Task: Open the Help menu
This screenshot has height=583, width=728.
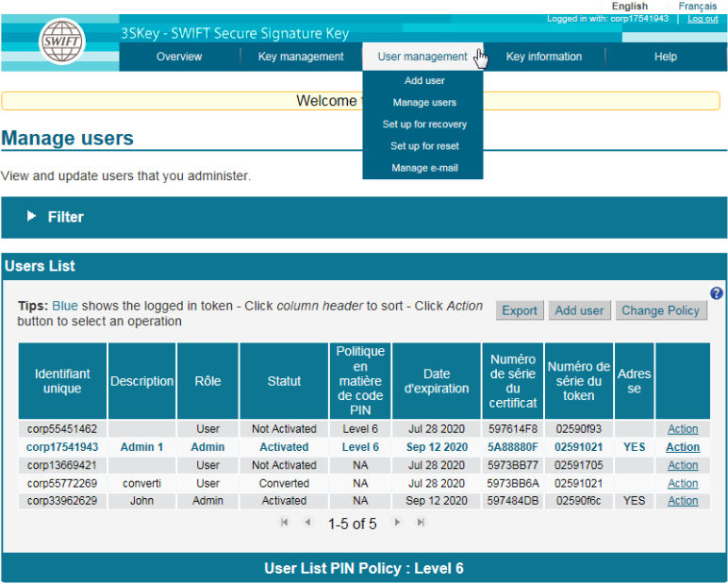Action: click(666, 57)
